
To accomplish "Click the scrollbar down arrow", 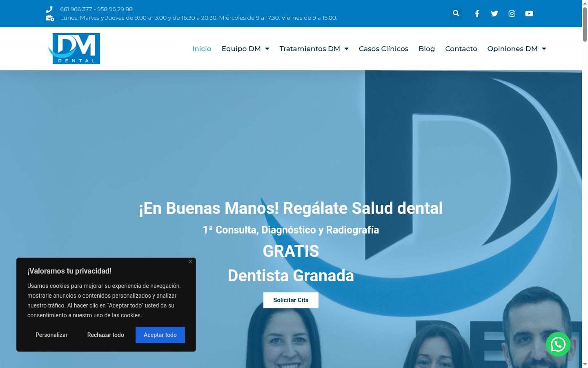I will point(585,364).
